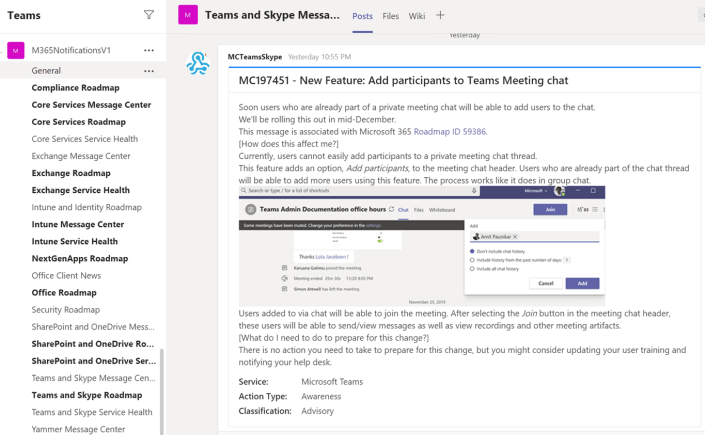Switch to the Files tab

(x=390, y=16)
